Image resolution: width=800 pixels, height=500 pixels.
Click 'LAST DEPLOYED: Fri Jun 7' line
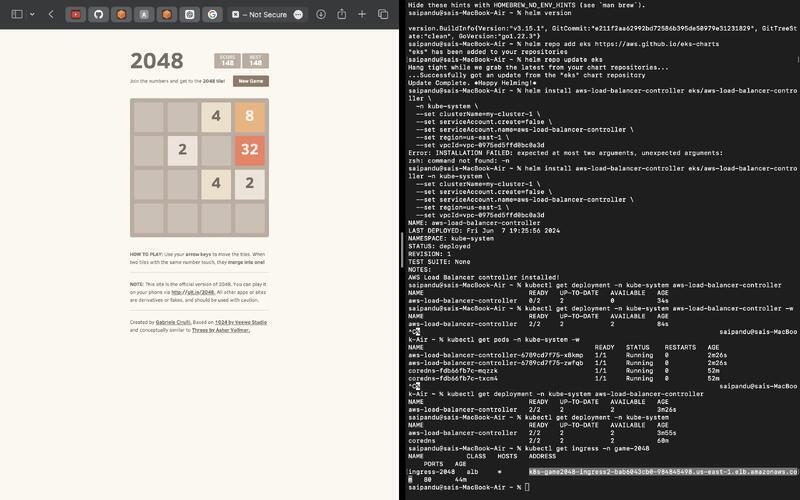[484, 231]
